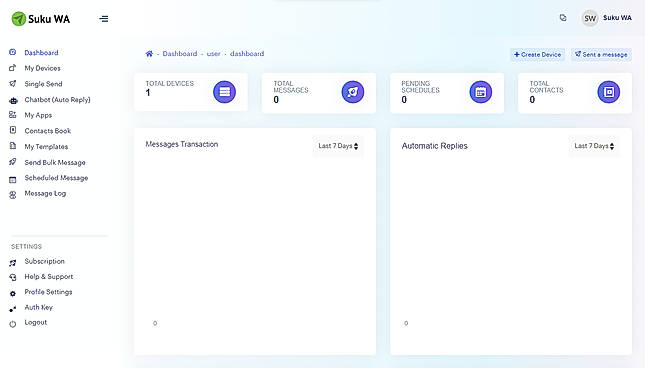
Task: Click the Total Devices round icon
Action: pyautogui.click(x=225, y=92)
